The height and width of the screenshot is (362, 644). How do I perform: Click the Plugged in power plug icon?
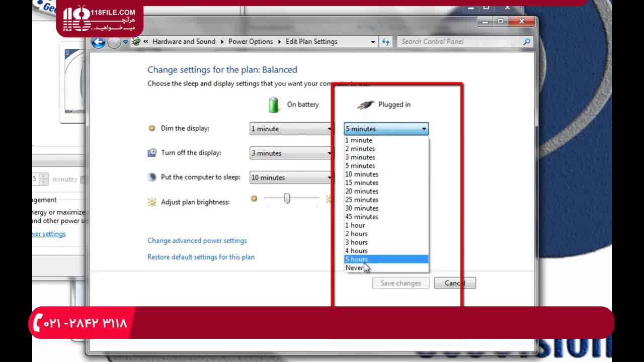(x=366, y=105)
